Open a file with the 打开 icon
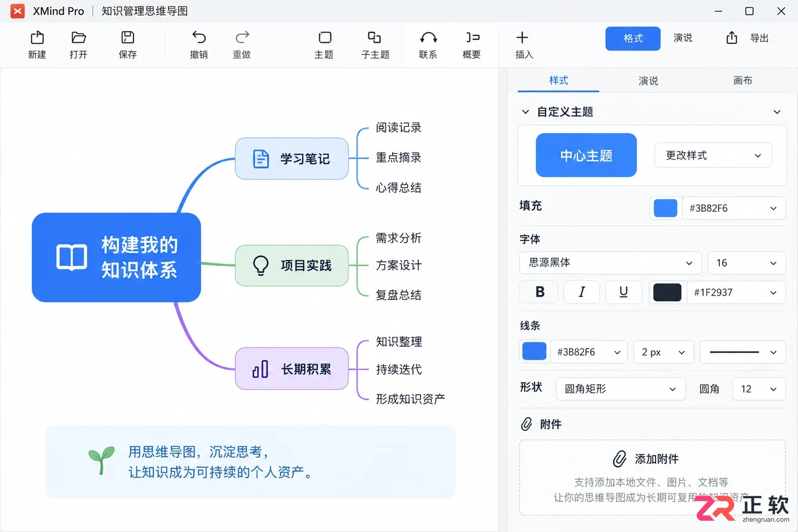 (x=79, y=38)
